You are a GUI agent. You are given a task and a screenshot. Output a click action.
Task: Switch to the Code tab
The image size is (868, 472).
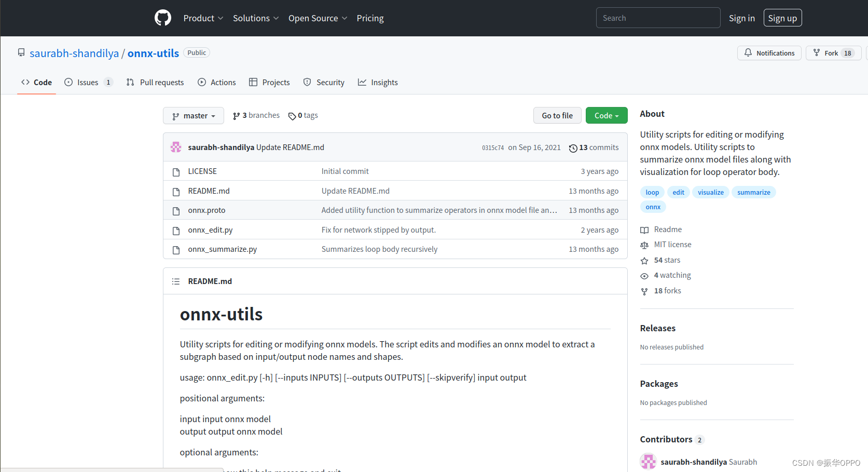pos(36,82)
